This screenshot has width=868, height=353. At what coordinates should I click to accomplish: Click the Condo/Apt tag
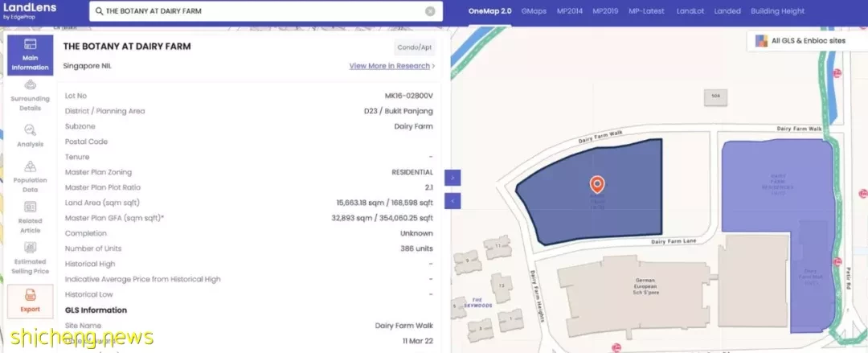(x=415, y=47)
